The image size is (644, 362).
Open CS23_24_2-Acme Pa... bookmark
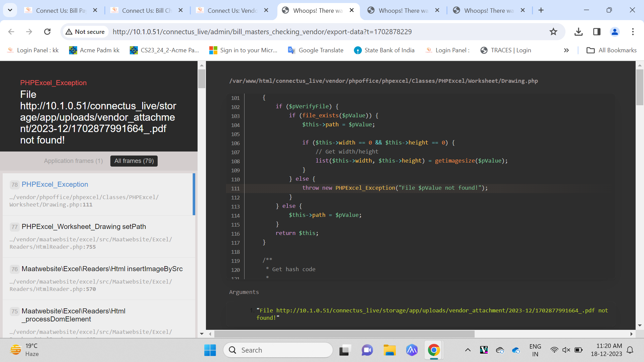click(165, 50)
